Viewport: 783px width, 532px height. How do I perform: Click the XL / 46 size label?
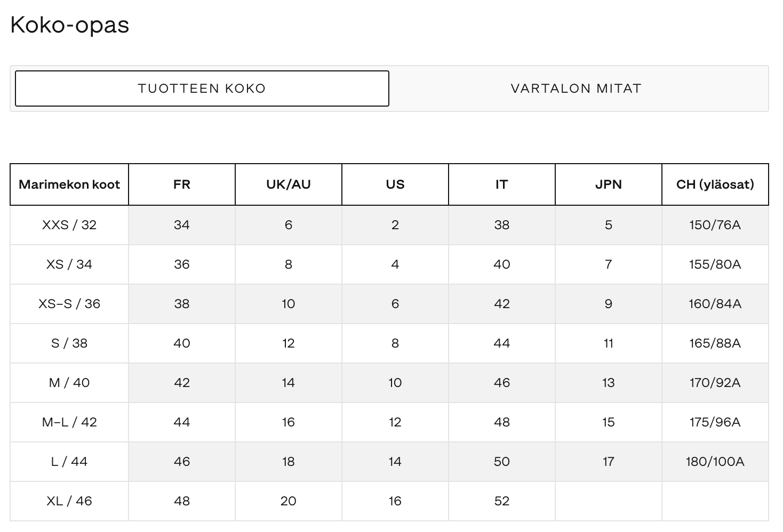(69, 501)
